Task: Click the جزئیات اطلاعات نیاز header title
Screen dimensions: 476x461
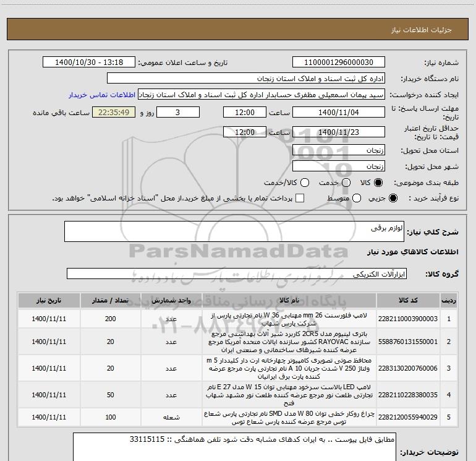Action: tap(422, 30)
